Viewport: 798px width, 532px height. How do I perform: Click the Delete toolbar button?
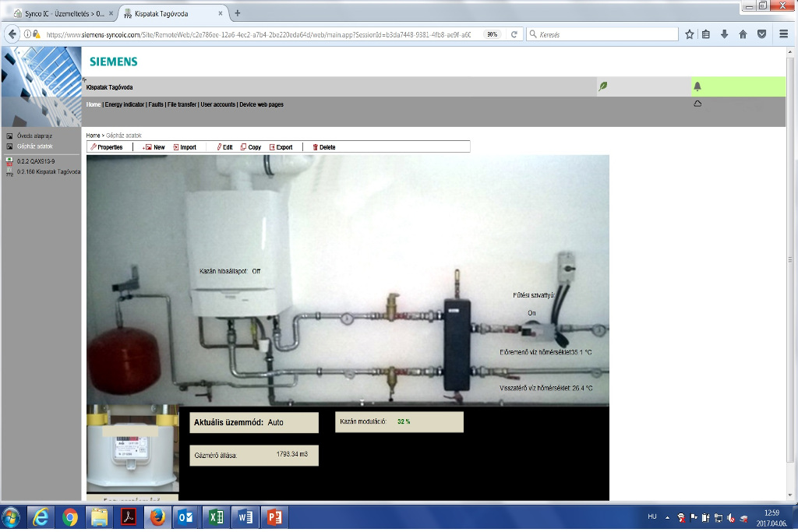(324, 147)
